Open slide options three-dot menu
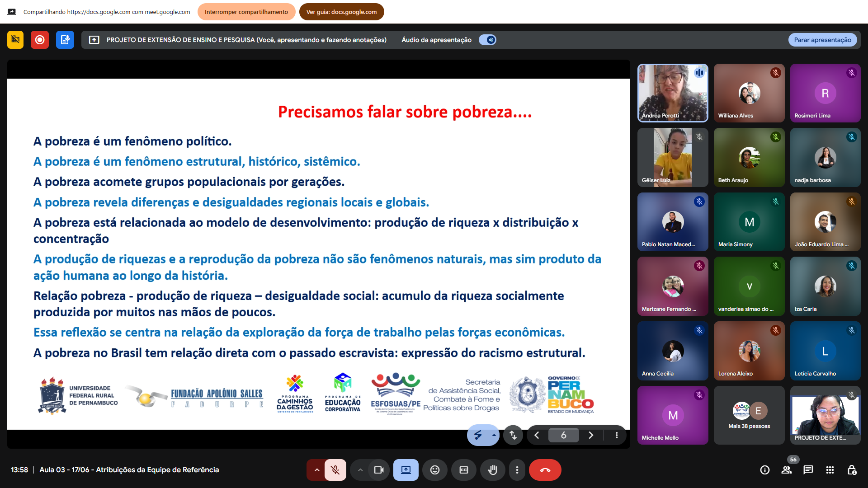The image size is (868, 488). 616,435
